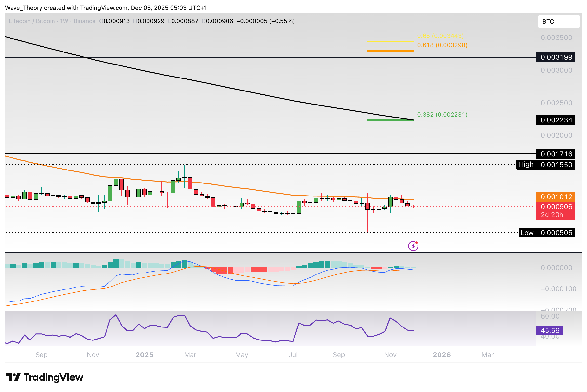Click the 0.001716 horizontal line price label

(556, 154)
